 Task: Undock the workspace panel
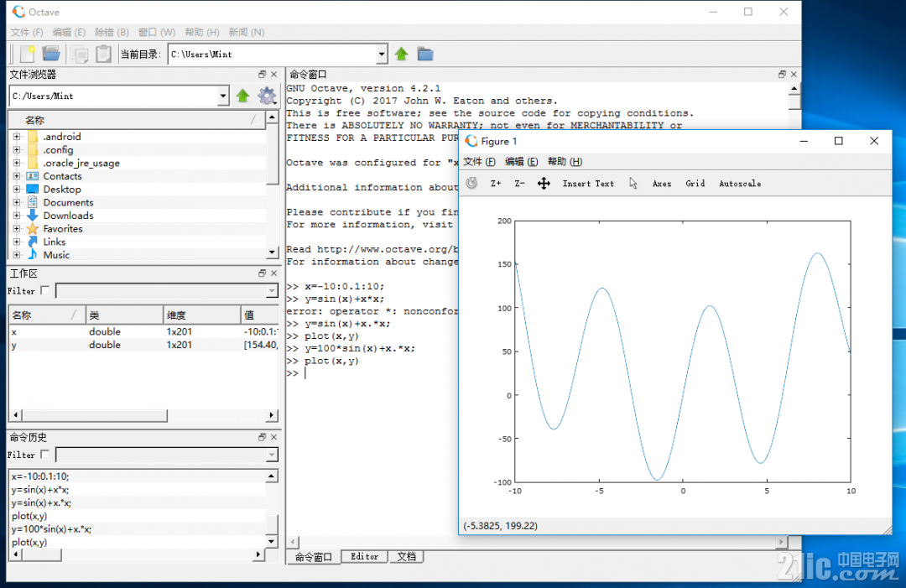pos(262,273)
